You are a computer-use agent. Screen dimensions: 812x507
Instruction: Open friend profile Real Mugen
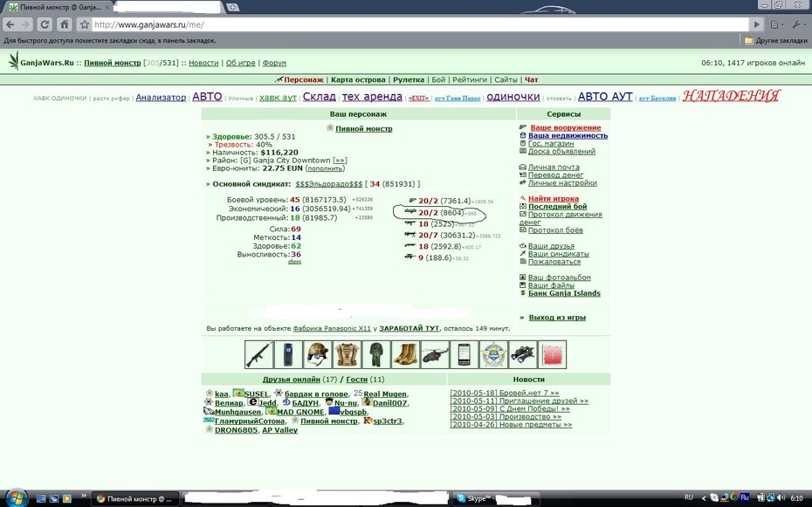385,394
